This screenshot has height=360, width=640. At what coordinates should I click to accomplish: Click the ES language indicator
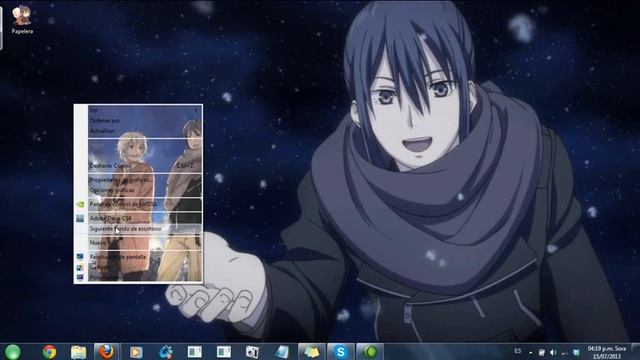click(518, 351)
